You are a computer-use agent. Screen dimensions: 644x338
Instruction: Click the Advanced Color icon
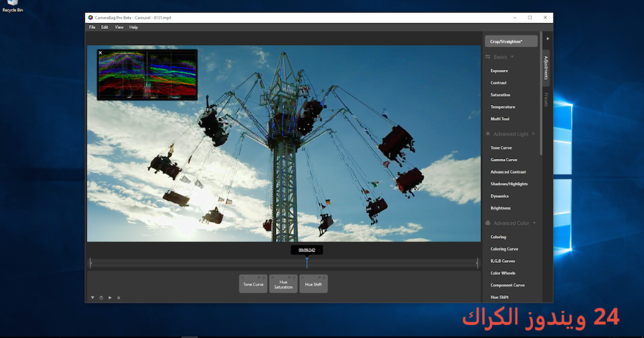[x=487, y=223]
